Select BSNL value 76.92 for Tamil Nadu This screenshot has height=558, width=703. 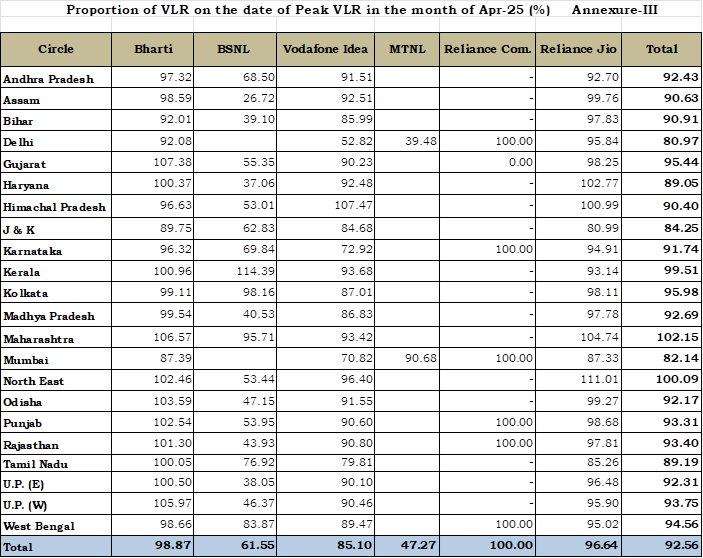click(259, 462)
